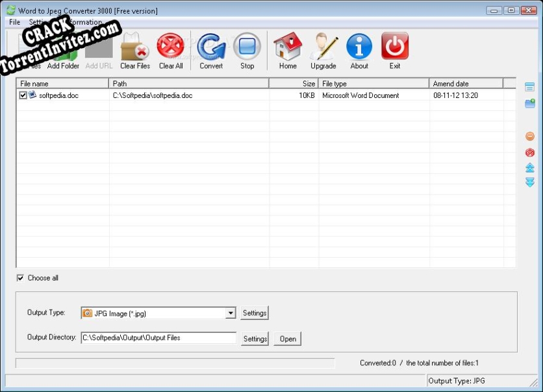Screen dimensions: 543x392
Task: Click the Clear All icon
Action: pyautogui.click(x=170, y=49)
